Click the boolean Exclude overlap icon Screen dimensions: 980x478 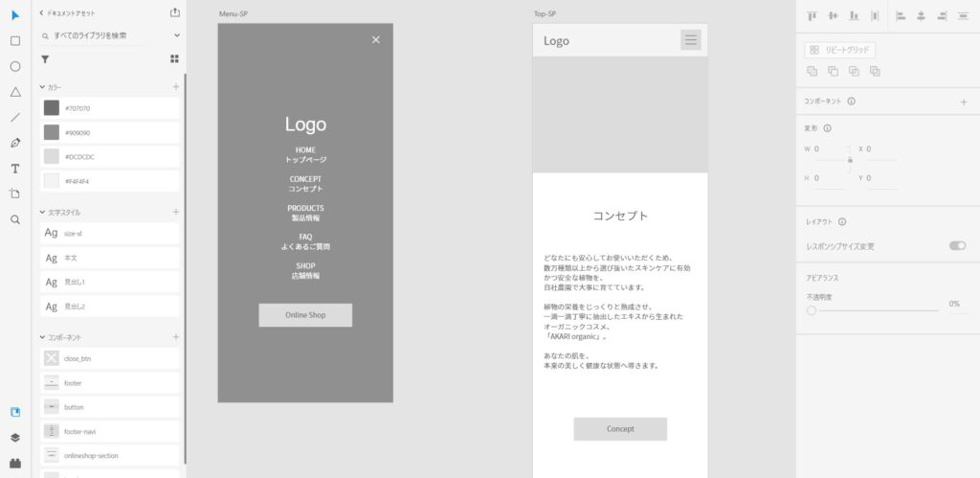[875, 71]
